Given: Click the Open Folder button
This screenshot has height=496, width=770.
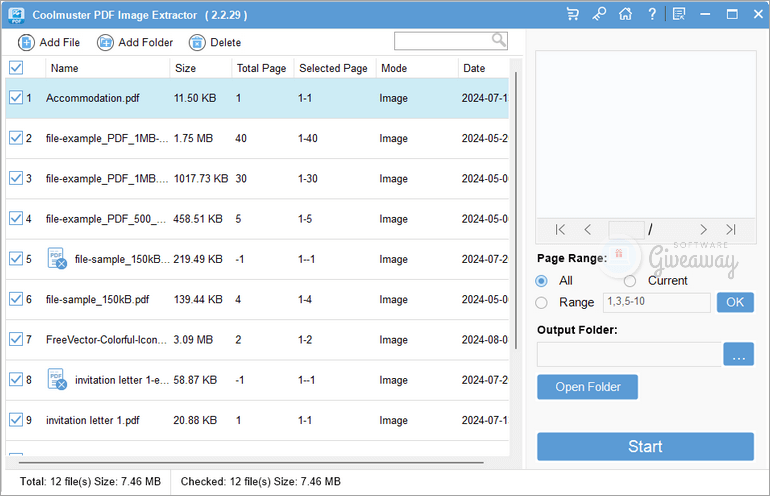Looking at the screenshot, I should pos(587,387).
